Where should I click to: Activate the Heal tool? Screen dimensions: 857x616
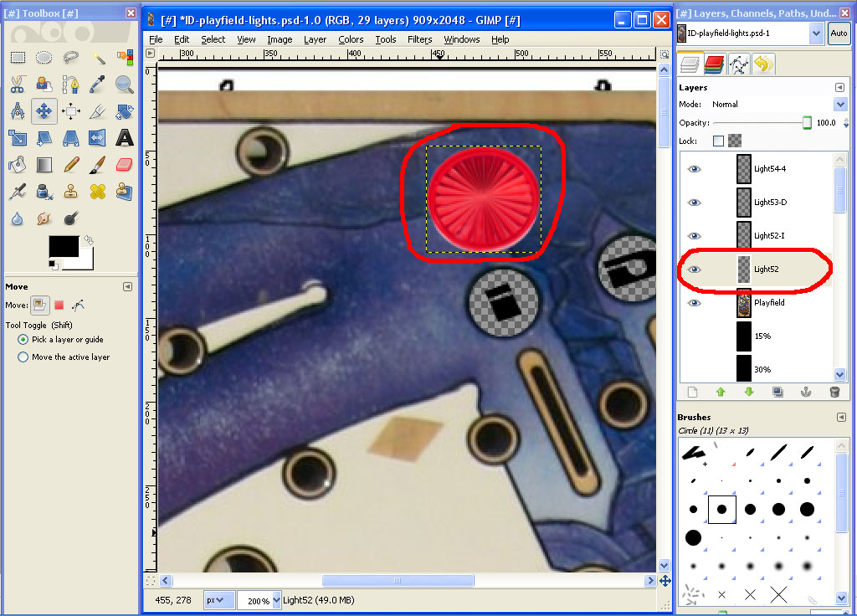pos(98,192)
